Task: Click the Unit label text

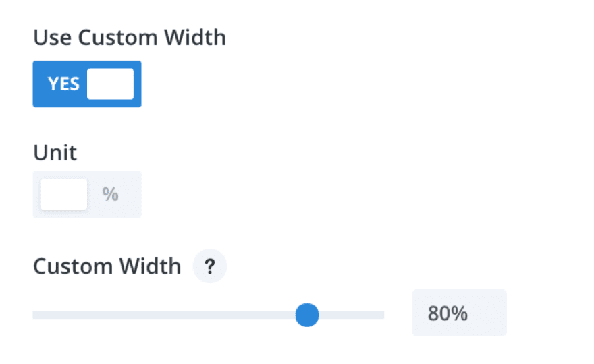Action: 55,152
